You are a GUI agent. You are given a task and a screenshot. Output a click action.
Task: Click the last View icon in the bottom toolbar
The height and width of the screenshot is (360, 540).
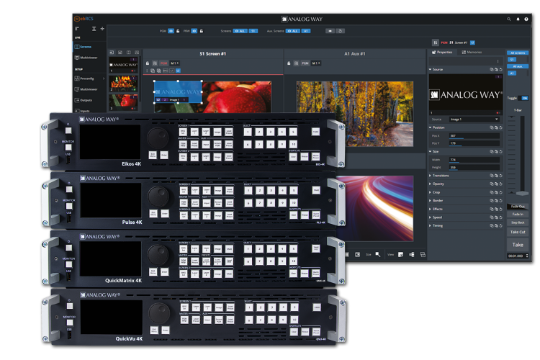[423, 255]
